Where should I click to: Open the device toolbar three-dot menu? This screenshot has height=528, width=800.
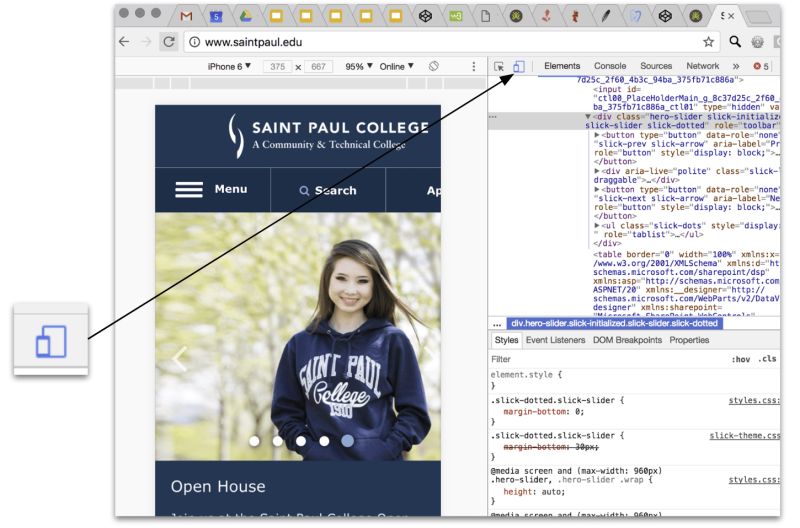click(x=474, y=66)
